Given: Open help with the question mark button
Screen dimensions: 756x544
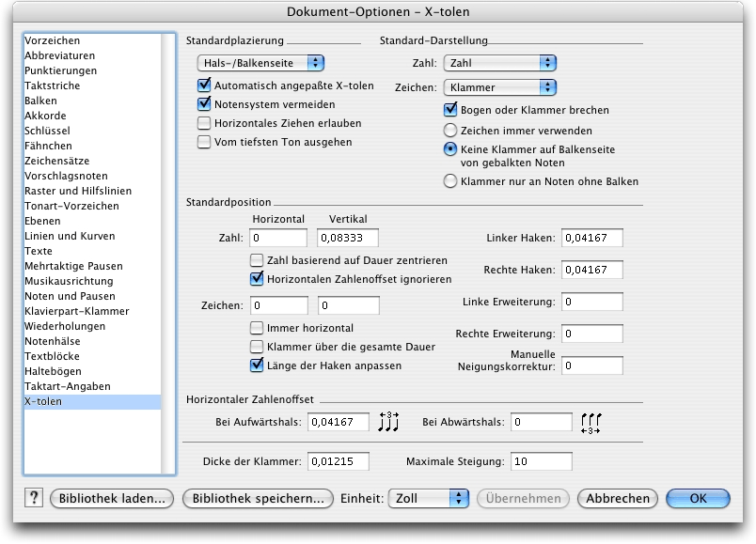Looking at the screenshot, I should (34, 498).
